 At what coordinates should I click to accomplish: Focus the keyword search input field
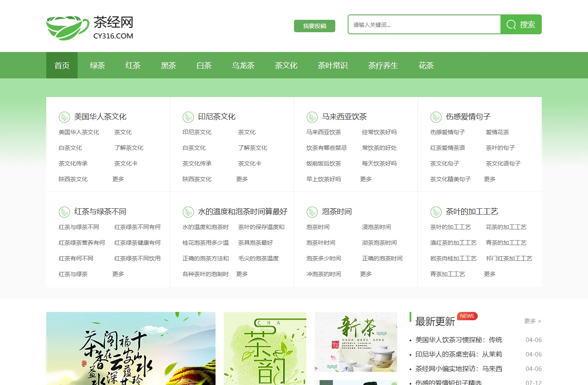[x=424, y=24]
